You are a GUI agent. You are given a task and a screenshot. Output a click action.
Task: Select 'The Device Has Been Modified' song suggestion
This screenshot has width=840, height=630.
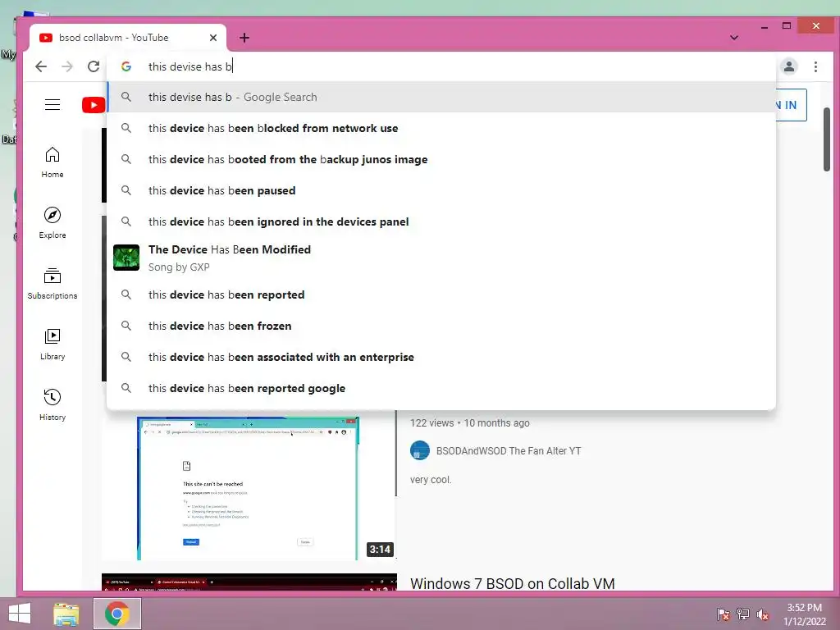[441, 258]
